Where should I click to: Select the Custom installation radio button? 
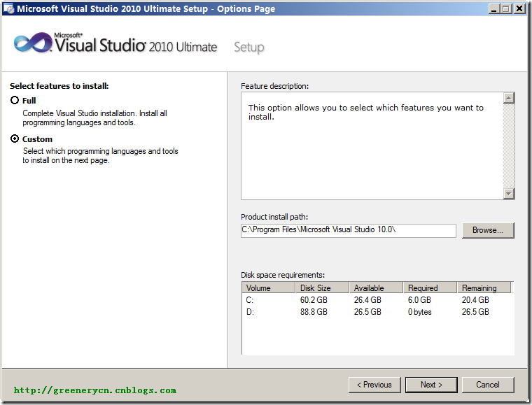[x=15, y=139]
